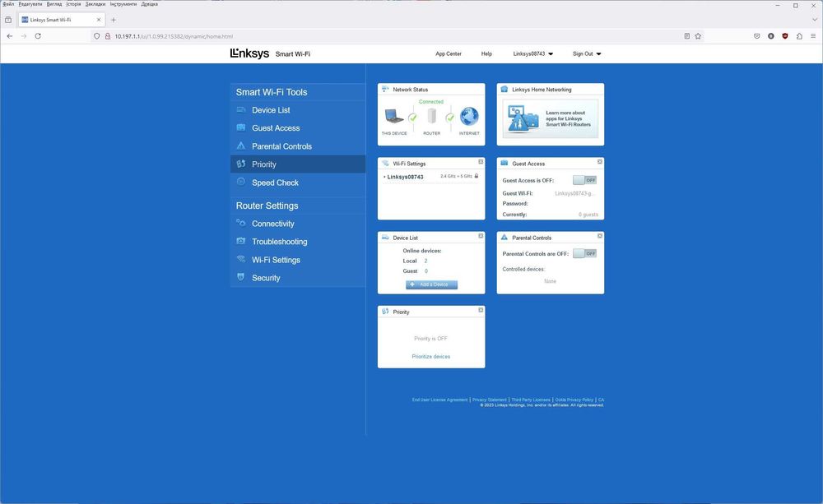This screenshot has width=823, height=504.
Task: Open the App Center menu item
Action: 449,53
